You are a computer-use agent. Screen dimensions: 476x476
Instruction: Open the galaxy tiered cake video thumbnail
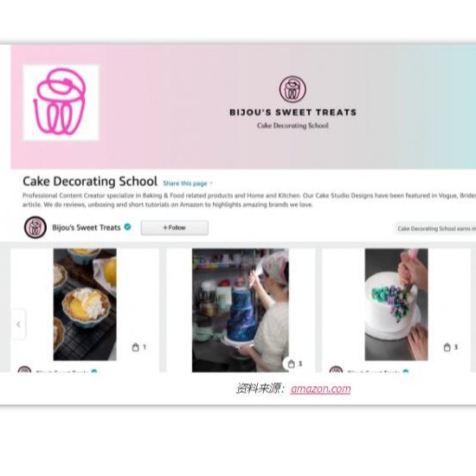tap(241, 310)
